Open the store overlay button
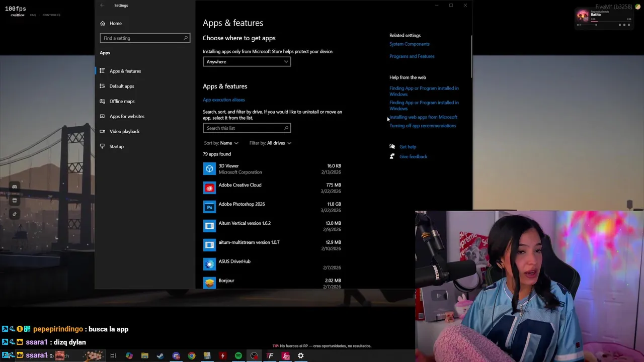The image size is (644, 362). coord(15,201)
